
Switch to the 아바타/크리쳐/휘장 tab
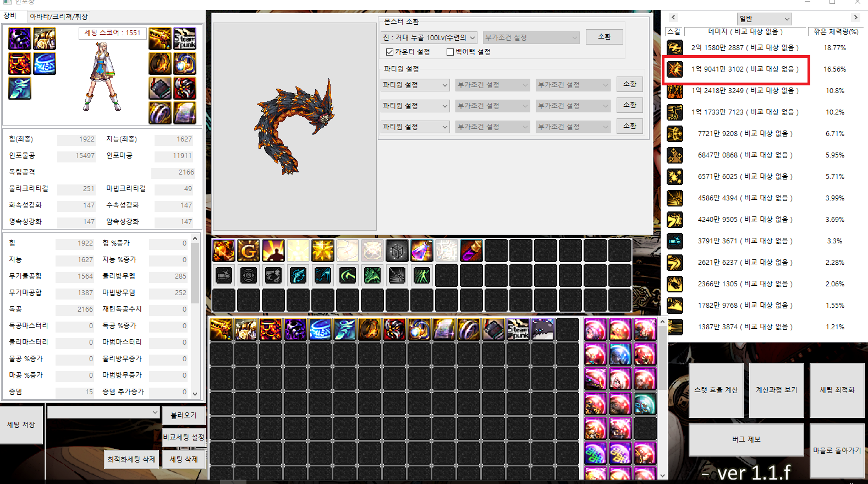(59, 17)
